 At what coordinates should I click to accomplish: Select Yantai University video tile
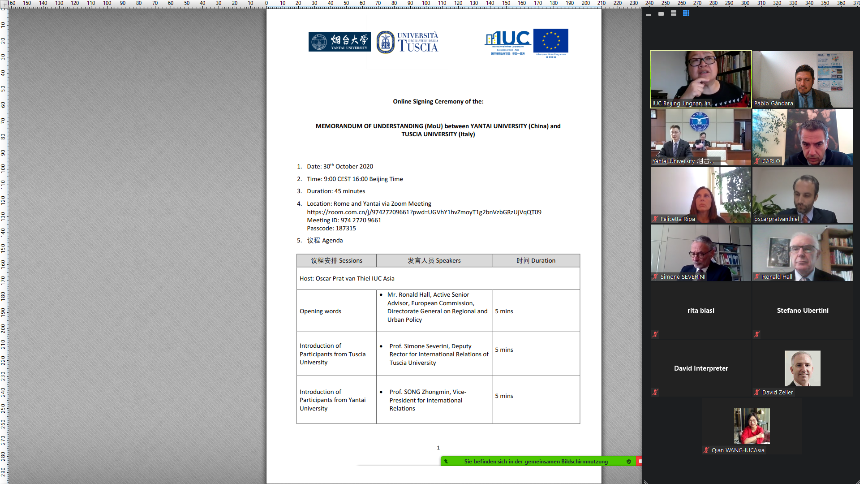tap(700, 137)
